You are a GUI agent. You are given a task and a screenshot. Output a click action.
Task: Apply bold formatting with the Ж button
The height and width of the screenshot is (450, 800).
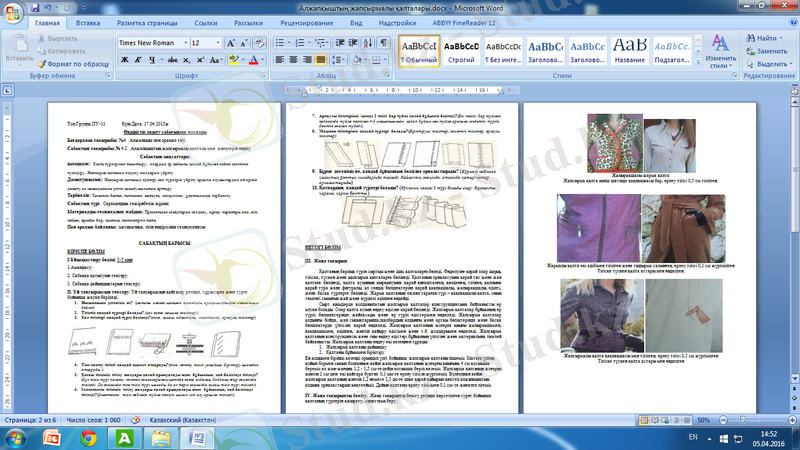tap(122, 60)
